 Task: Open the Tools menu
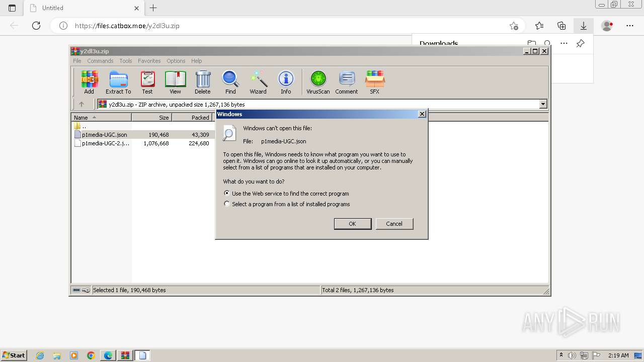click(126, 61)
